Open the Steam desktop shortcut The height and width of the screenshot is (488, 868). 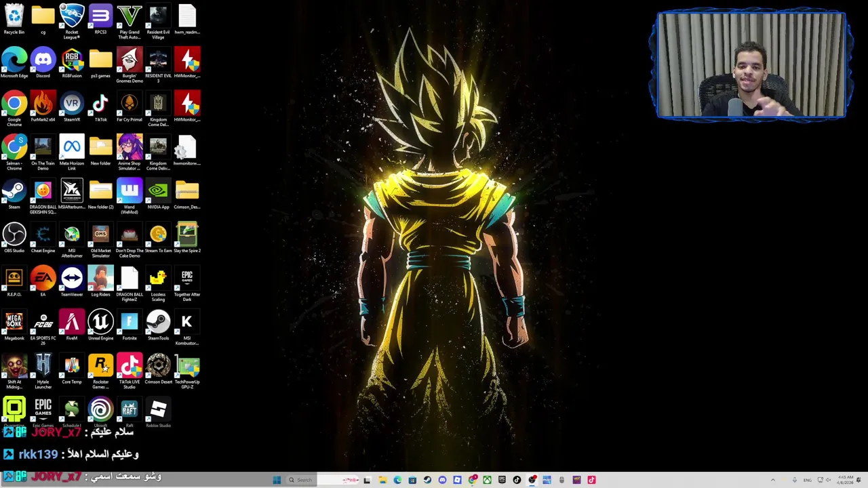(x=14, y=195)
